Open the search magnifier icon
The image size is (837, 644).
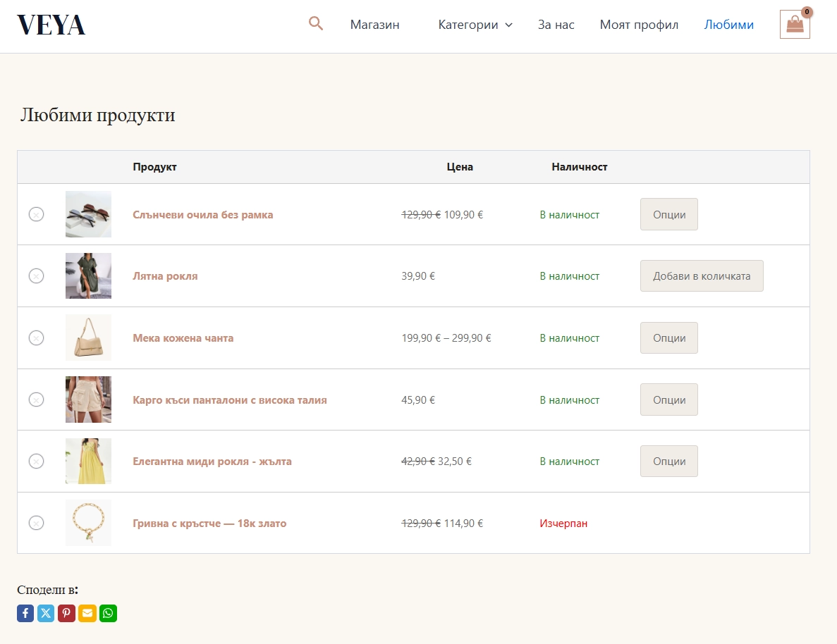coord(315,23)
